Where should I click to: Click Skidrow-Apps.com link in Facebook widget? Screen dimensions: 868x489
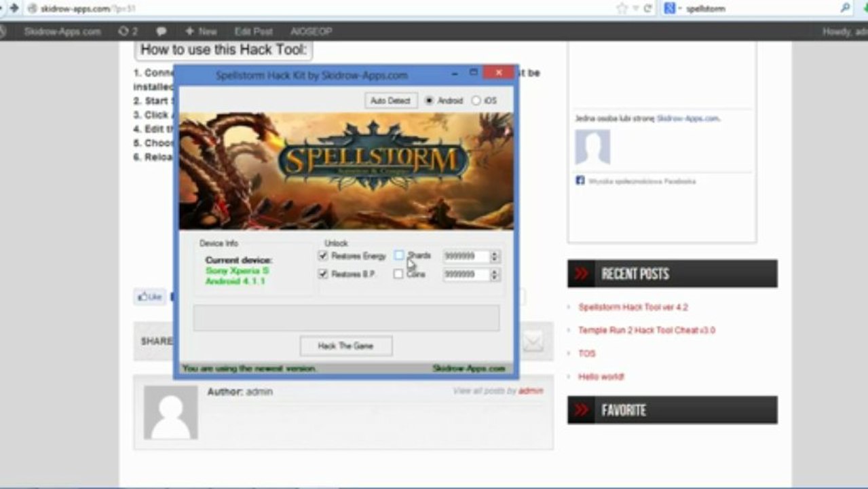pos(687,118)
